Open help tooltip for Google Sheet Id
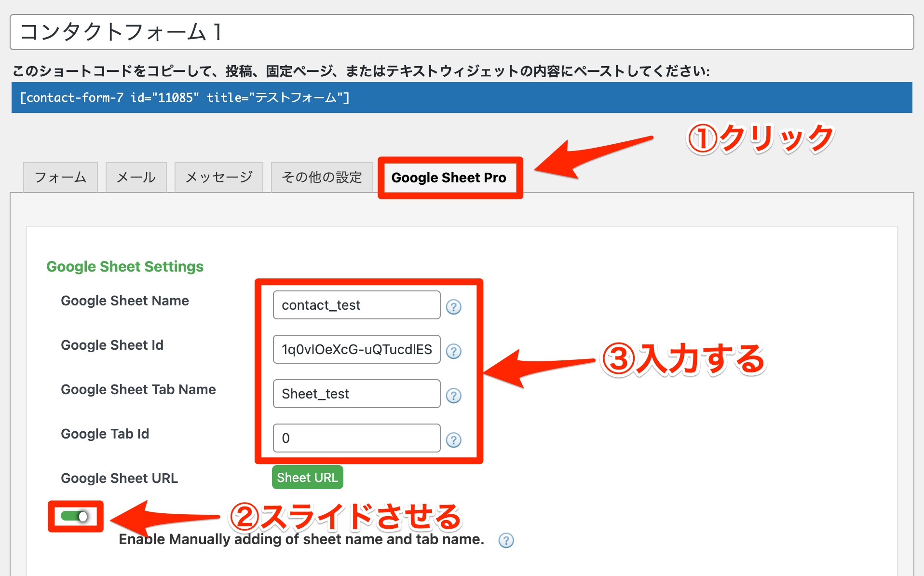924x576 pixels. point(454,351)
